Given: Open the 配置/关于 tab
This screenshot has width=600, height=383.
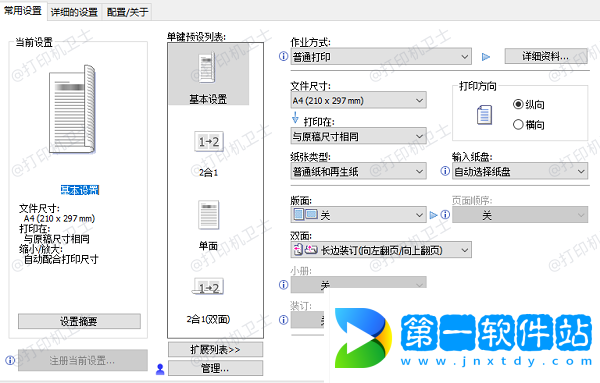Looking at the screenshot, I should coord(127,12).
